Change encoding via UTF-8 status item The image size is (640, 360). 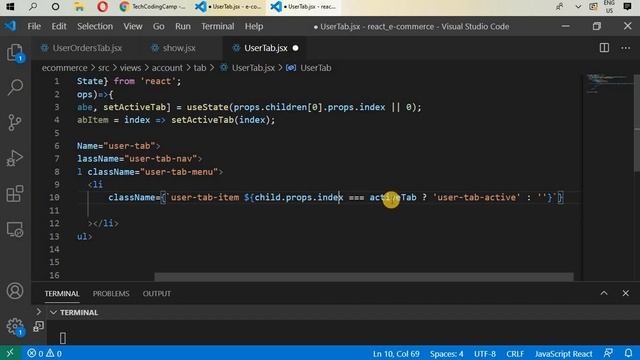pyautogui.click(x=485, y=353)
